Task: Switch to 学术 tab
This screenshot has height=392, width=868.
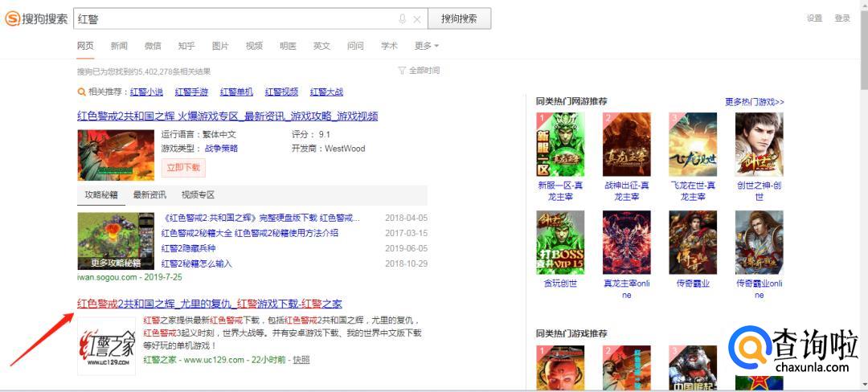Action: point(389,46)
